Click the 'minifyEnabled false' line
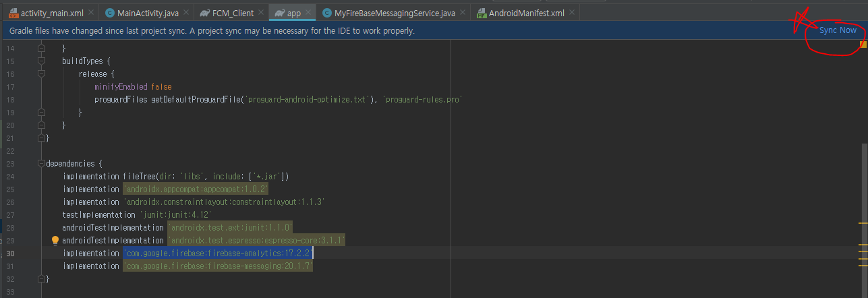The image size is (868, 298). click(x=133, y=87)
